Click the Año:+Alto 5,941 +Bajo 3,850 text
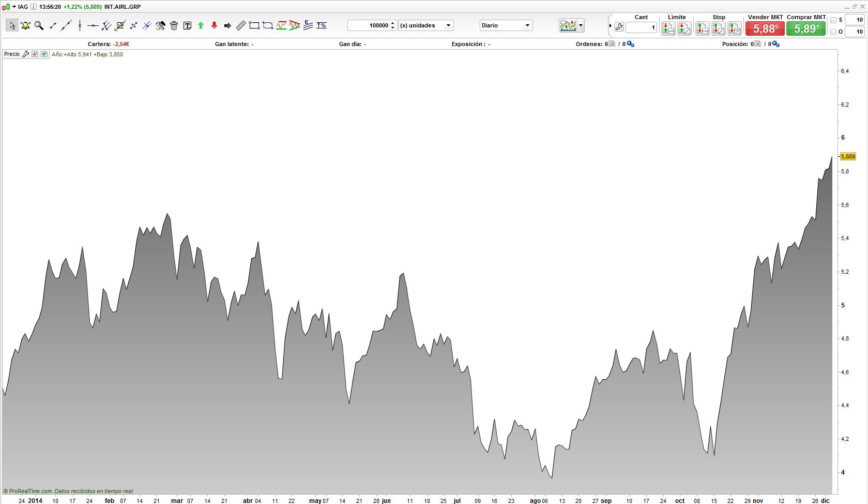The image size is (868, 504). point(87,54)
